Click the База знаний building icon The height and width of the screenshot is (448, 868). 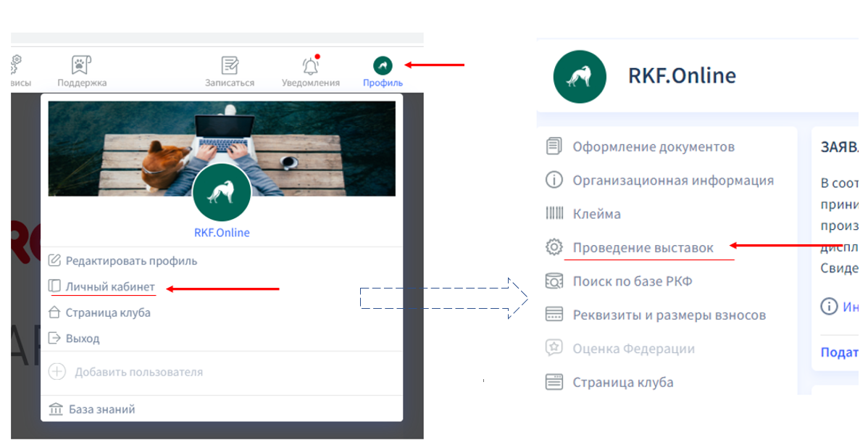click(x=55, y=410)
